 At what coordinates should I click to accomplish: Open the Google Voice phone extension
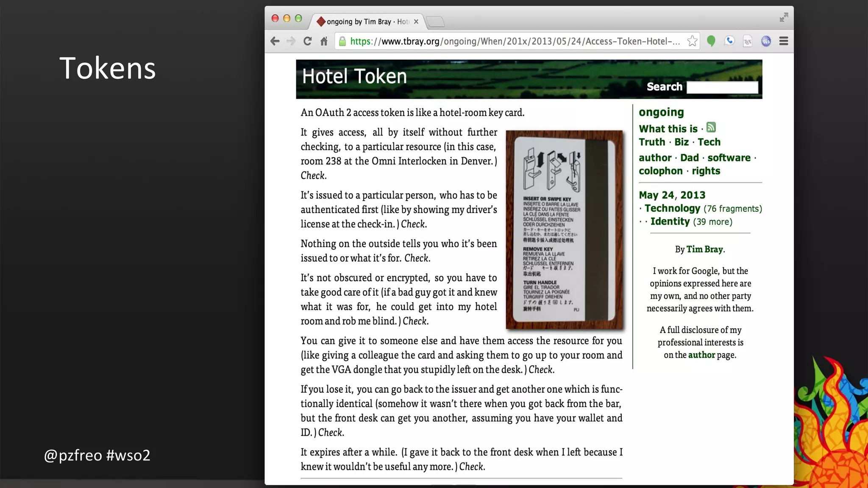tap(729, 41)
